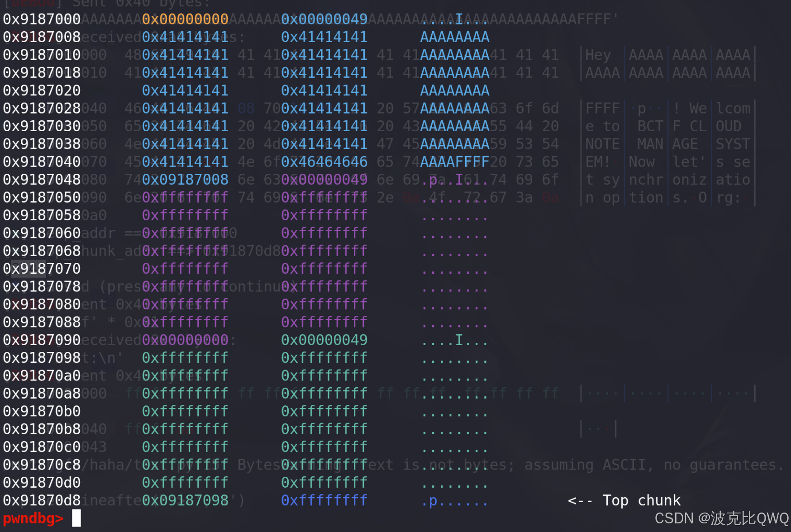Select address 0x91870b8
This screenshot has width=791, height=532.
coord(42,429)
